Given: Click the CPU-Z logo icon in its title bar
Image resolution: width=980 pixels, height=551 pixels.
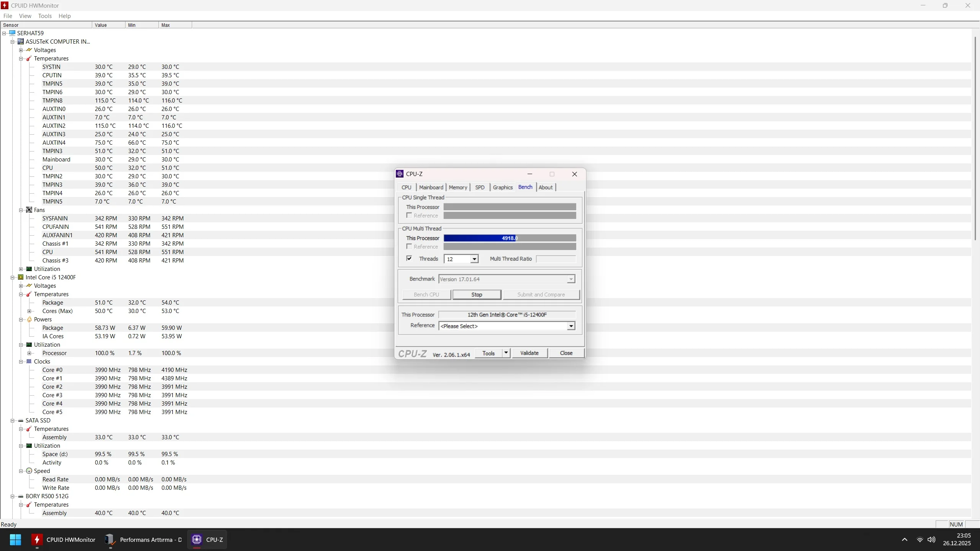Looking at the screenshot, I should pos(400,174).
